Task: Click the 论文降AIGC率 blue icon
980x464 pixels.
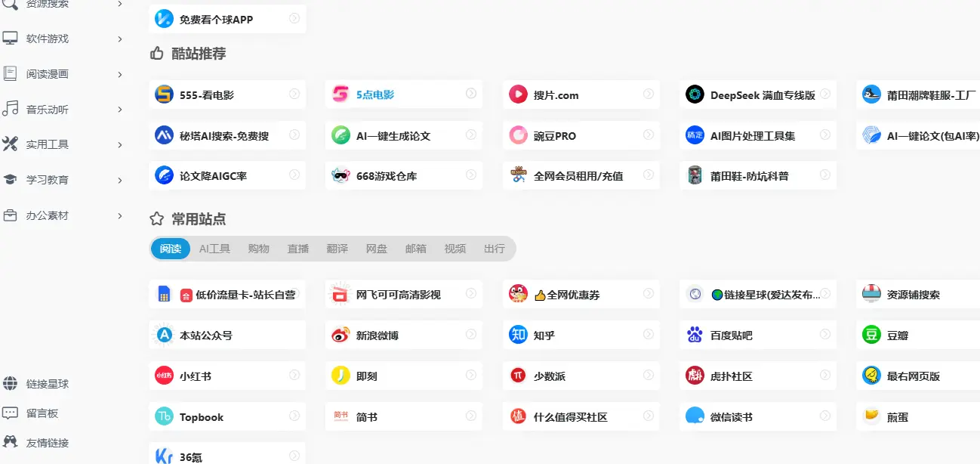Action: [164, 175]
